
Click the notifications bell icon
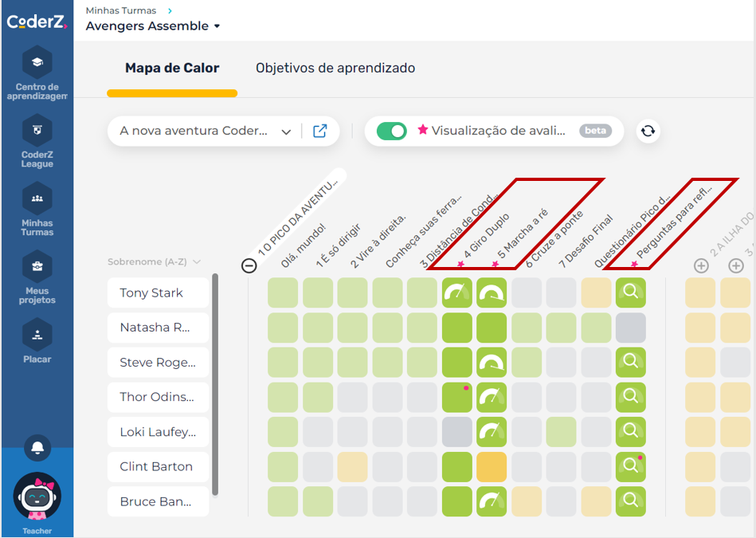37,448
